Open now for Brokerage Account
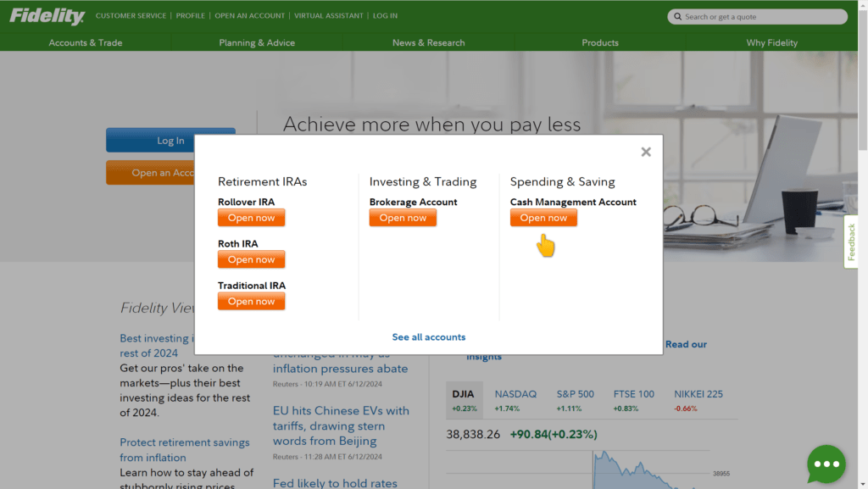Viewport: 868px width, 489px height. [403, 218]
